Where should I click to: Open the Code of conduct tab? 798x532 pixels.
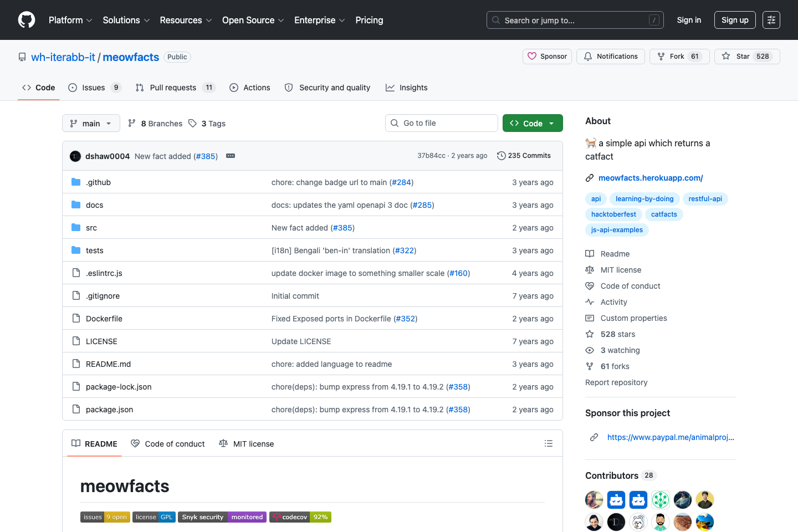point(168,444)
